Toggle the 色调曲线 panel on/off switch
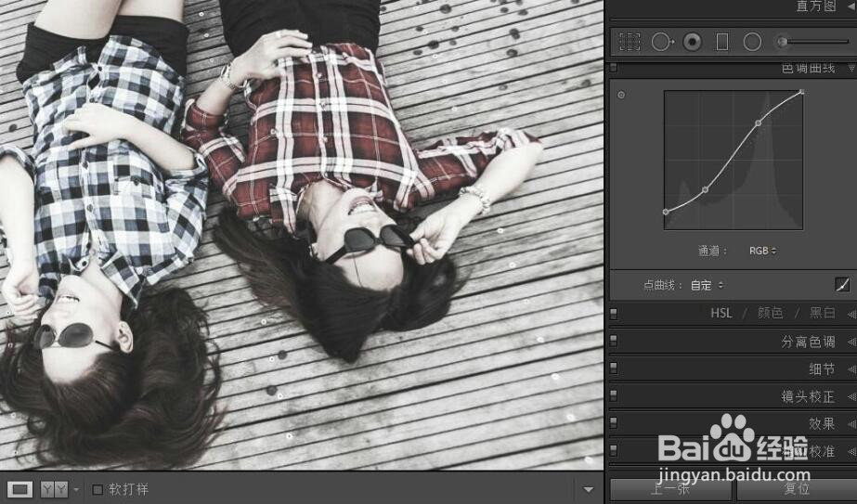 click(x=613, y=68)
